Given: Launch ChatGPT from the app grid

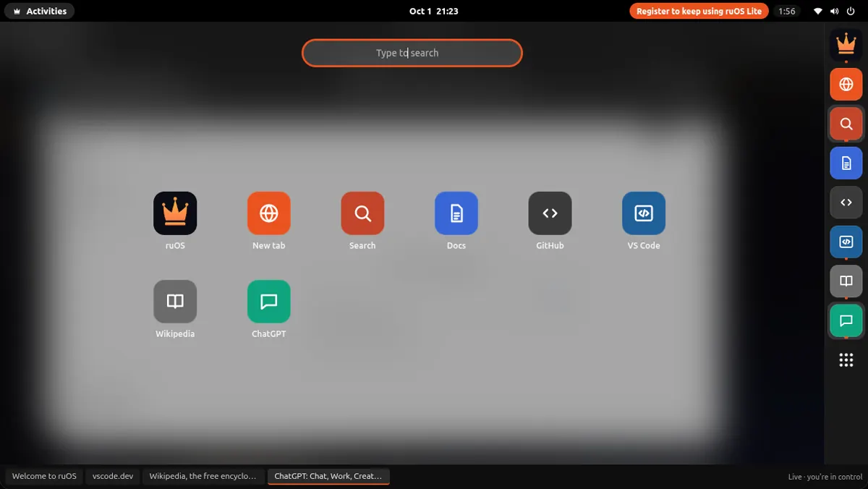Looking at the screenshot, I should tap(269, 302).
